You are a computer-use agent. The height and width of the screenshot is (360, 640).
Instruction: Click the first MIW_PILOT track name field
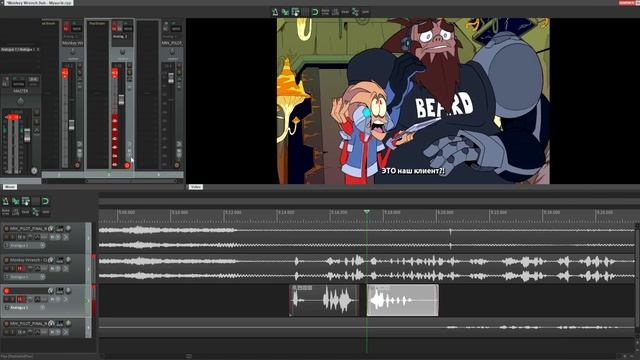[x=28, y=229]
